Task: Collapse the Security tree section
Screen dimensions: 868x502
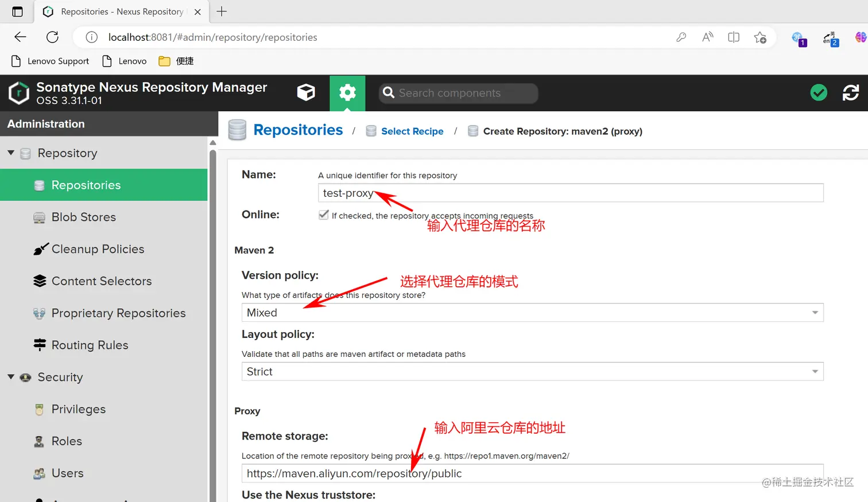Action: click(x=11, y=377)
